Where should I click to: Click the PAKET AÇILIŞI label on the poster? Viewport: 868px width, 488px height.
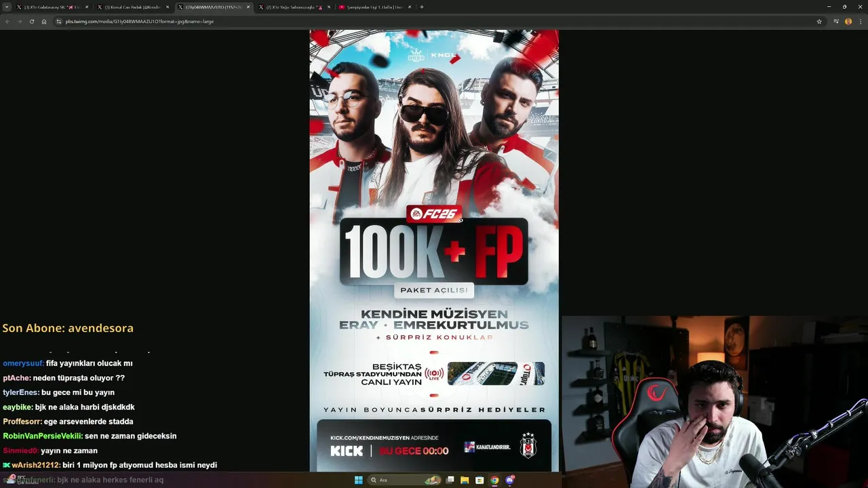pos(434,290)
